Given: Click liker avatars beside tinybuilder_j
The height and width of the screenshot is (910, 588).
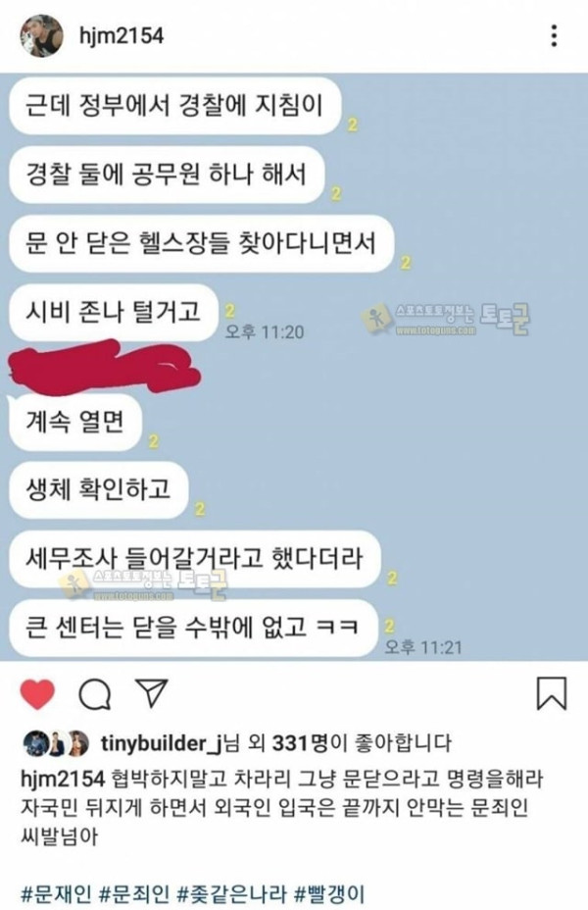Looking at the screenshot, I should pos(56,743).
